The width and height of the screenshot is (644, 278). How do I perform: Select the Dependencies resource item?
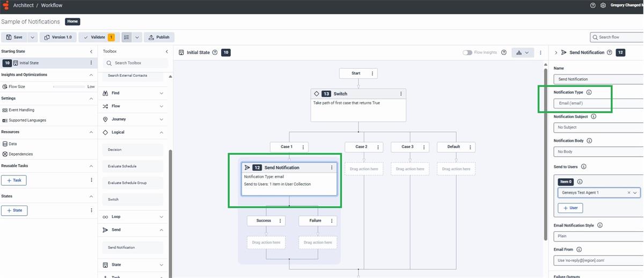20,154
